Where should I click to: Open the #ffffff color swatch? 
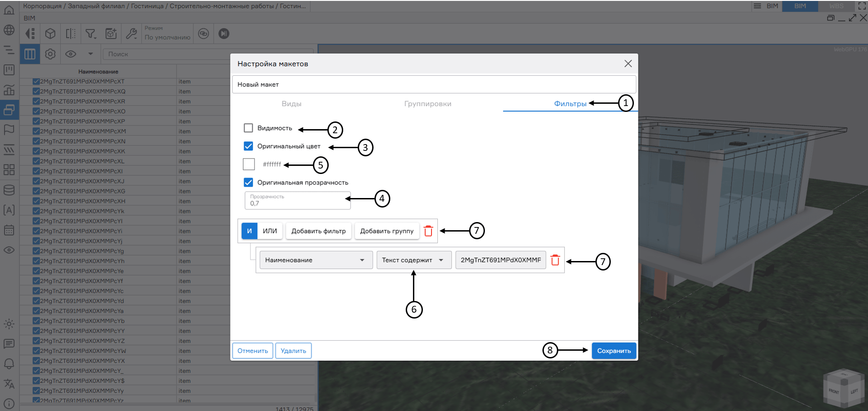click(249, 164)
